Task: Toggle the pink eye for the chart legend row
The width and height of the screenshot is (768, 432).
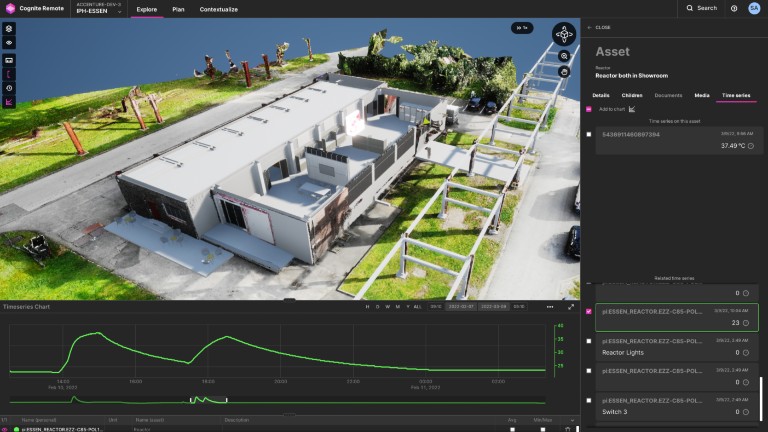Action: click(x=4, y=429)
